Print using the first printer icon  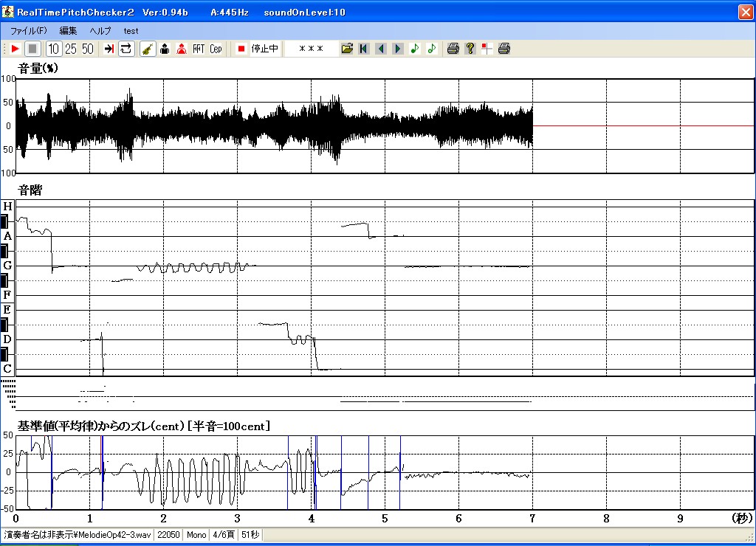pos(453,49)
